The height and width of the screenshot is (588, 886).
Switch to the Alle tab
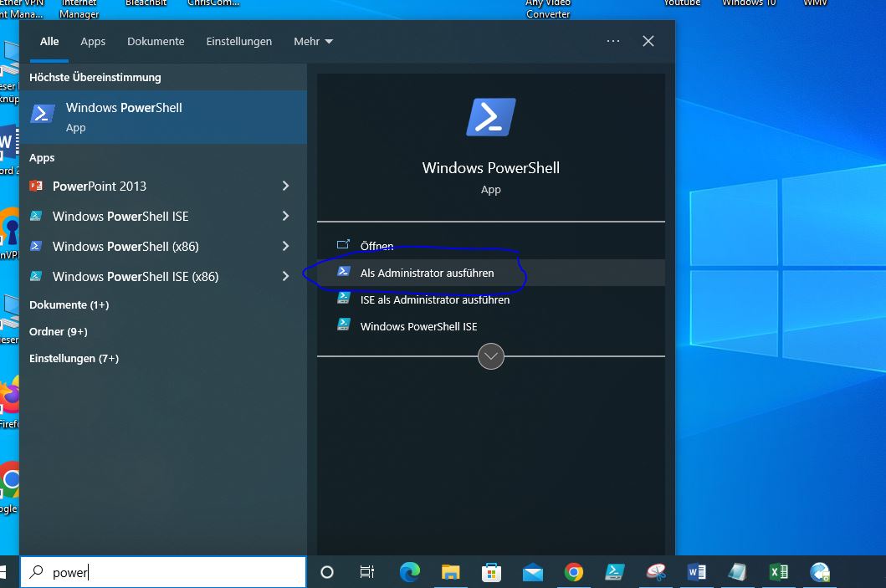[49, 41]
